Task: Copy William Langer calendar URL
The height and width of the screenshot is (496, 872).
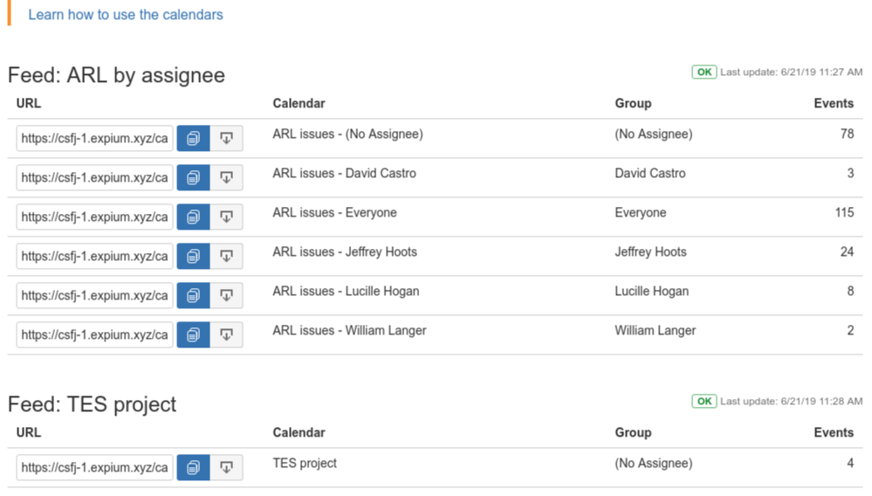Action: (x=193, y=334)
